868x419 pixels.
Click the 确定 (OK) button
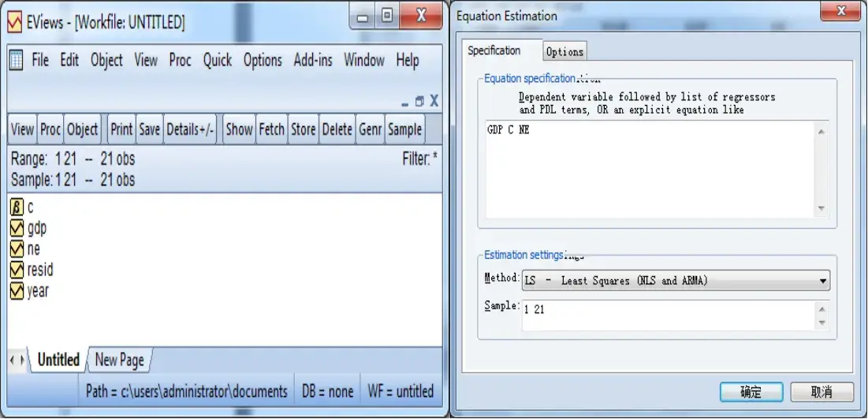click(x=751, y=392)
